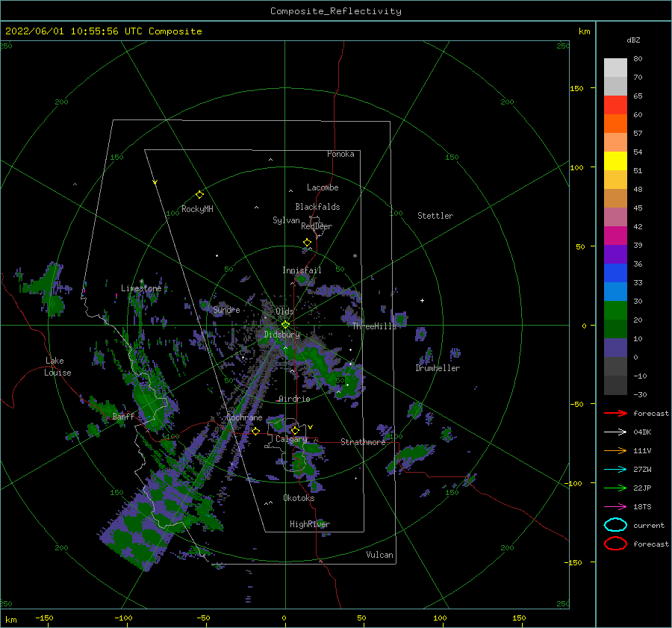Pick the dark gray -30 dBZ swatch
The image size is (672, 628).
pos(615,385)
